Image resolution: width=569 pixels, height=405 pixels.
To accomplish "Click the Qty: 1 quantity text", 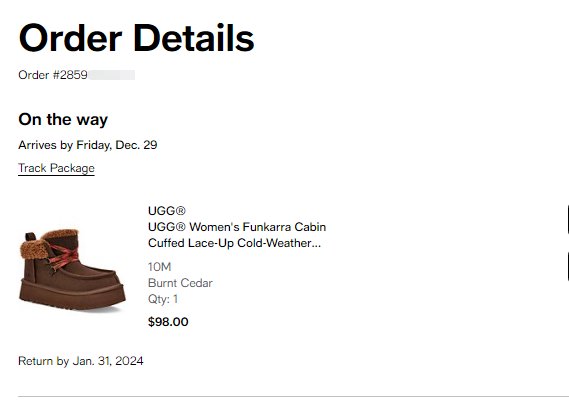I will [163, 299].
